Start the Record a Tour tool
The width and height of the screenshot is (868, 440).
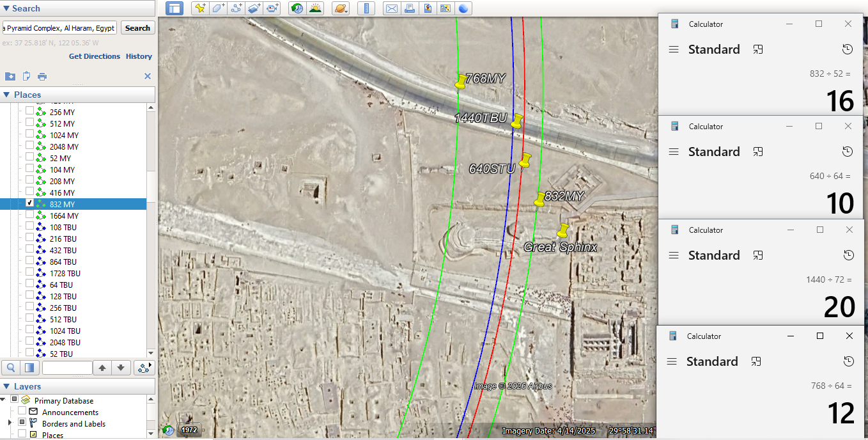point(272,8)
